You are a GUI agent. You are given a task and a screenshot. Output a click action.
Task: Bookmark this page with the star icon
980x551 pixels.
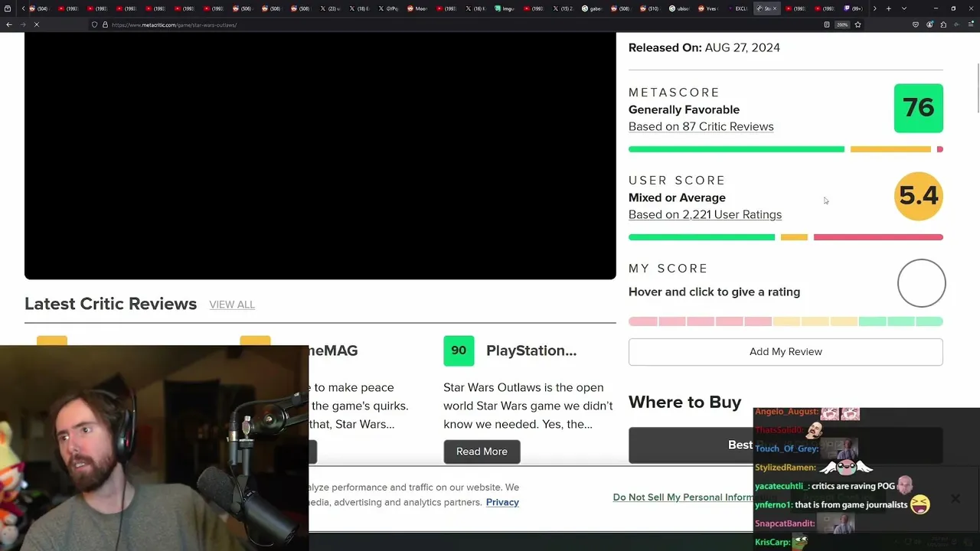(x=858, y=24)
